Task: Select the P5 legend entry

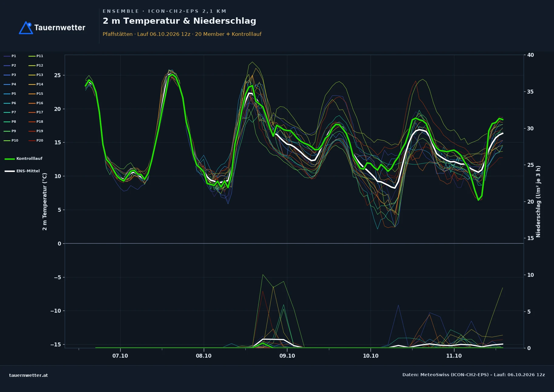Action: [10, 94]
